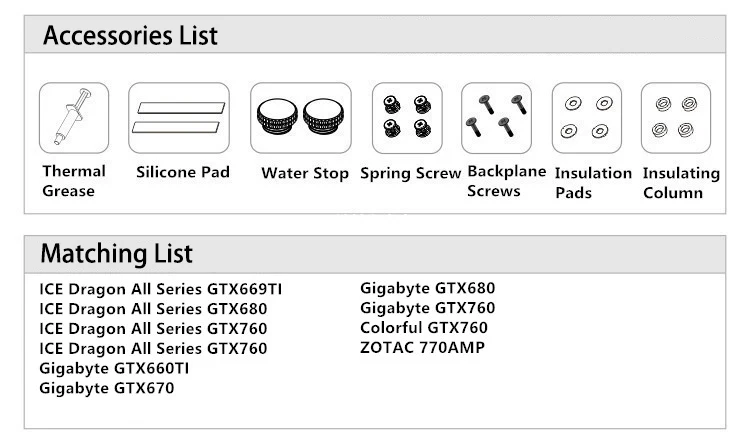Click the Water Stop text label
Image resolution: width=750 pixels, height=444 pixels.
305,173
